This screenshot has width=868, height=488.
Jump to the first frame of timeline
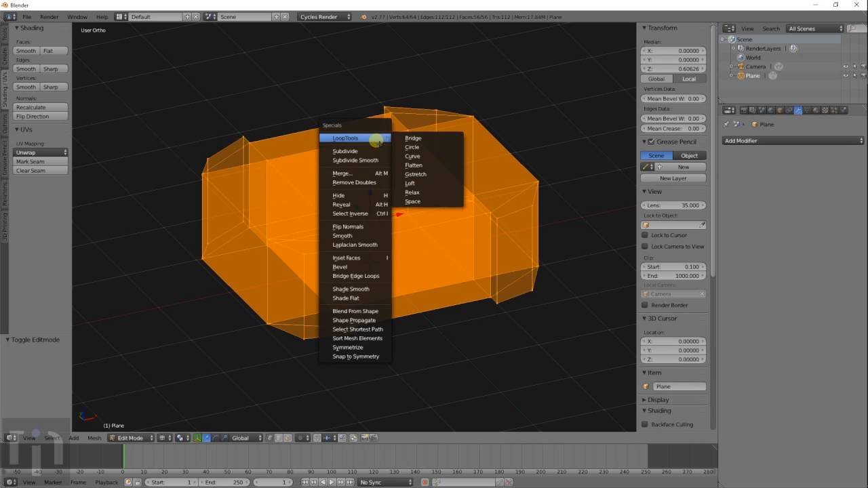pos(304,482)
